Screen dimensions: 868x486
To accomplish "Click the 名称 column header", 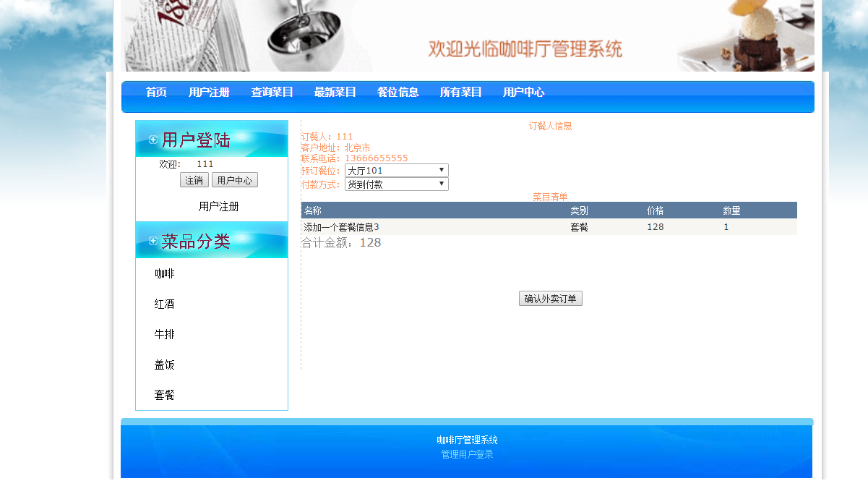I will point(313,210).
